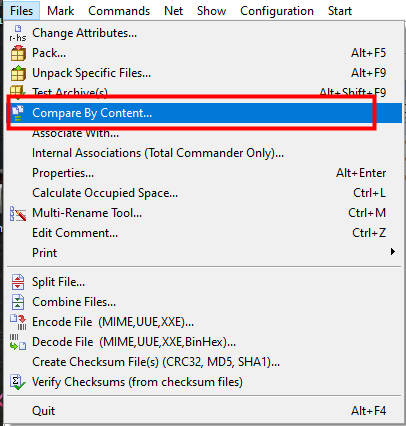This screenshot has height=426, width=406.
Task: Open the Configuration menu
Action: coord(277,11)
